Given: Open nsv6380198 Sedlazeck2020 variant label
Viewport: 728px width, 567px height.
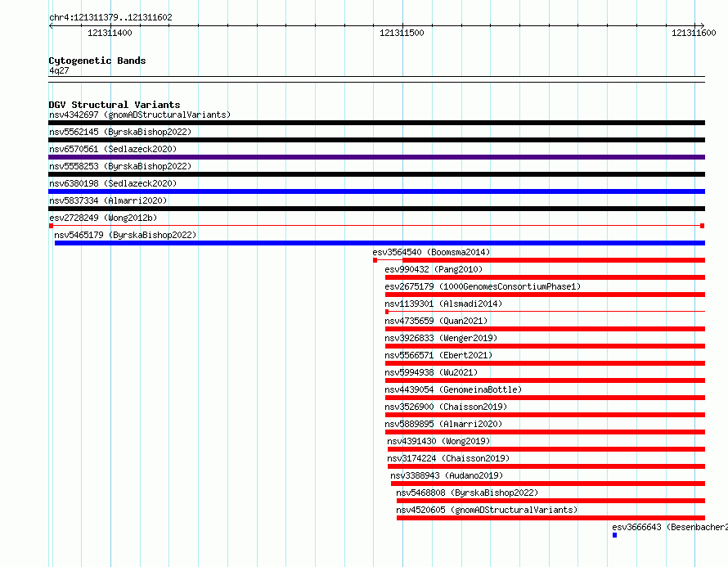Looking at the screenshot, I should (113, 183).
